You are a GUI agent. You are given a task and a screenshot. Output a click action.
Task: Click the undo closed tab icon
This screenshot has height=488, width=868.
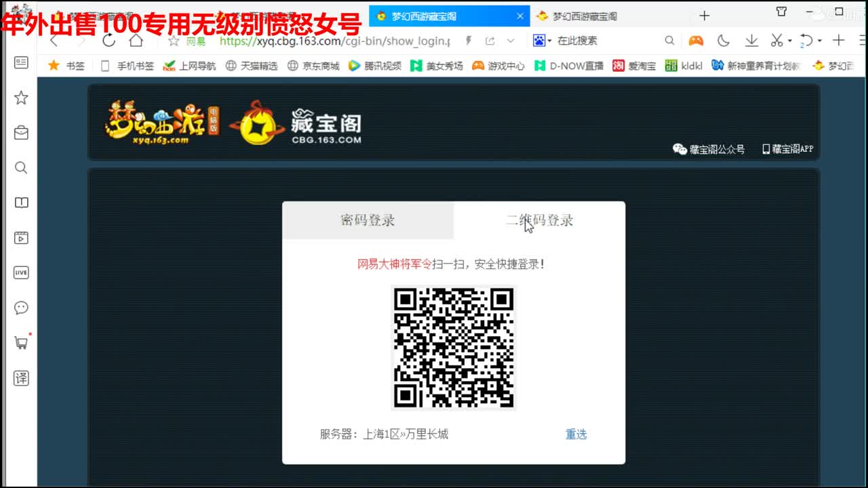806,41
